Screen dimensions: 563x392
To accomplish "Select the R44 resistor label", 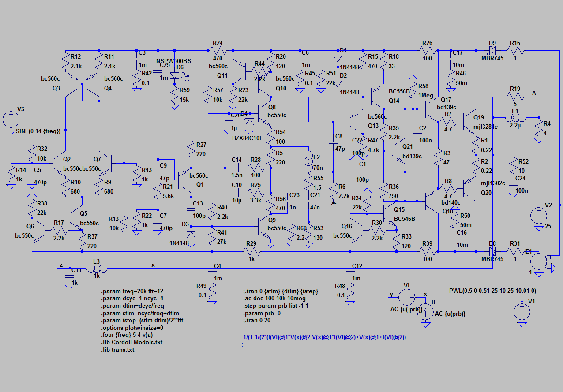I will 260,64.
